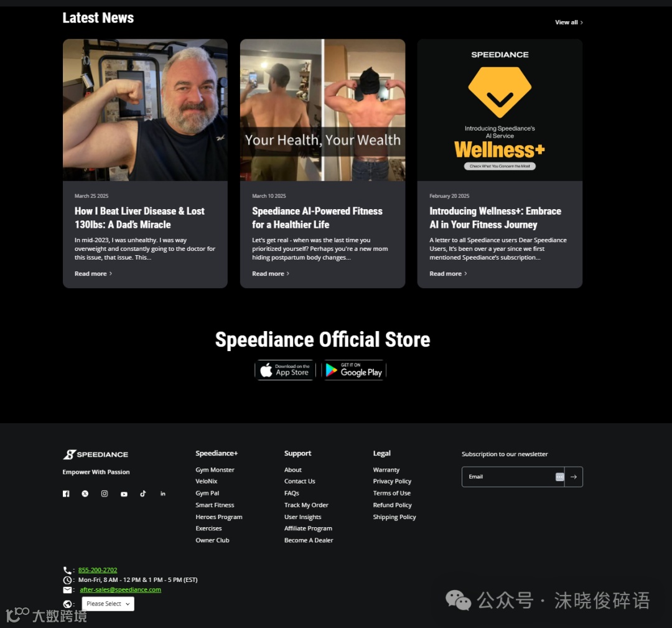This screenshot has width=672, height=628.
Task: Open 'Speediance AI-Powered Fitness' headline
Action: tap(317, 218)
